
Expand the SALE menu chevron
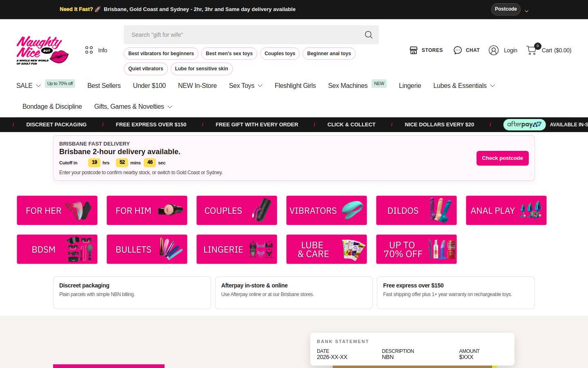[38, 86]
